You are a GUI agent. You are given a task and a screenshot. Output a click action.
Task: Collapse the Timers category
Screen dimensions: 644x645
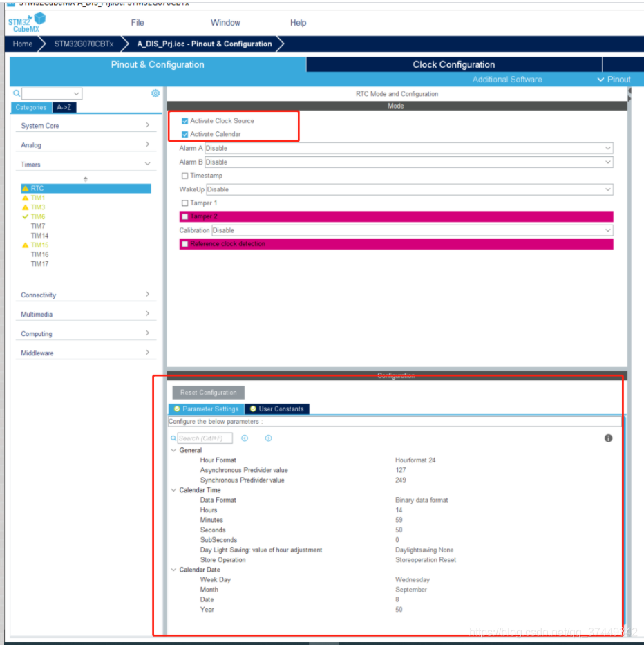tap(86, 164)
